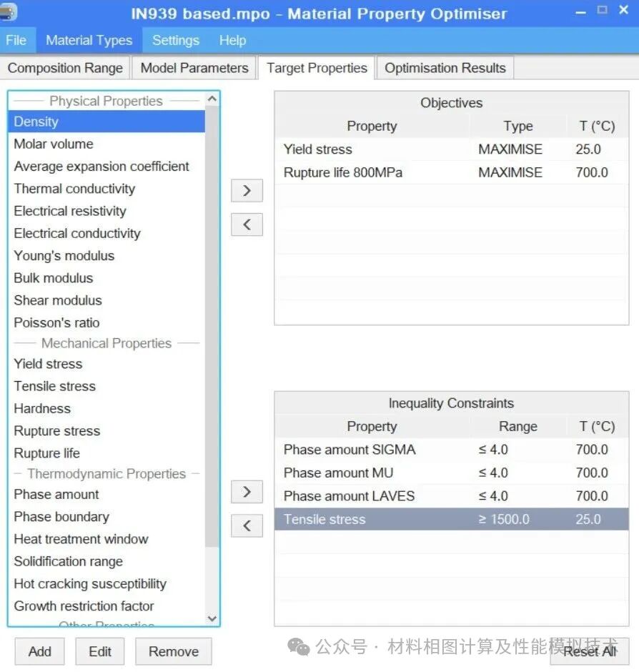Select Electrical conductivity property
Screen dimensions: 639x672
[106, 233]
